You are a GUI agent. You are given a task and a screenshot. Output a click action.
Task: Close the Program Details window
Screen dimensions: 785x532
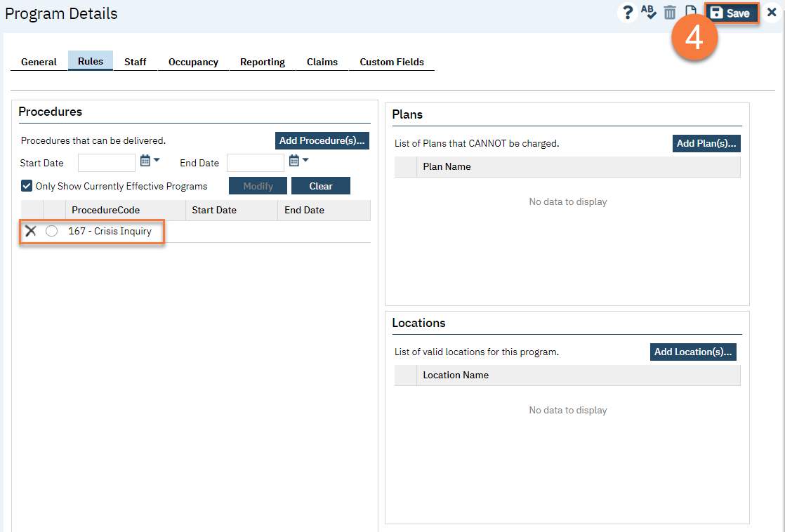(x=772, y=13)
